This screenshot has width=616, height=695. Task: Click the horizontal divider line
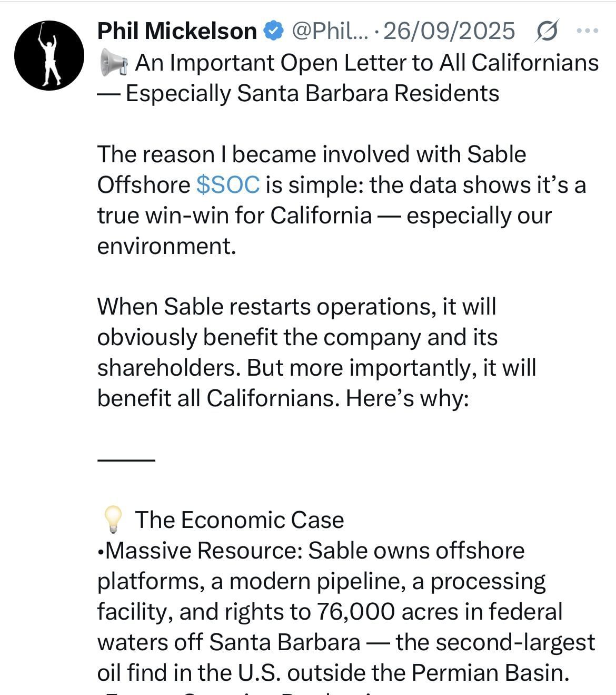click(x=126, y=460)
